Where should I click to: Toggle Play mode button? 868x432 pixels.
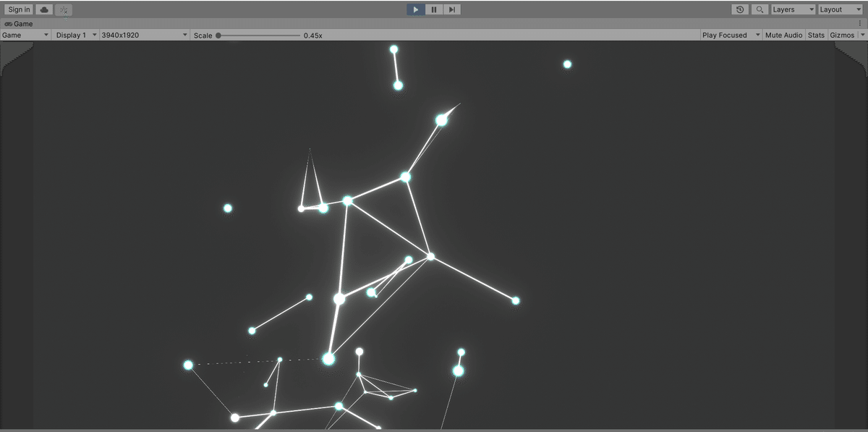415,9
